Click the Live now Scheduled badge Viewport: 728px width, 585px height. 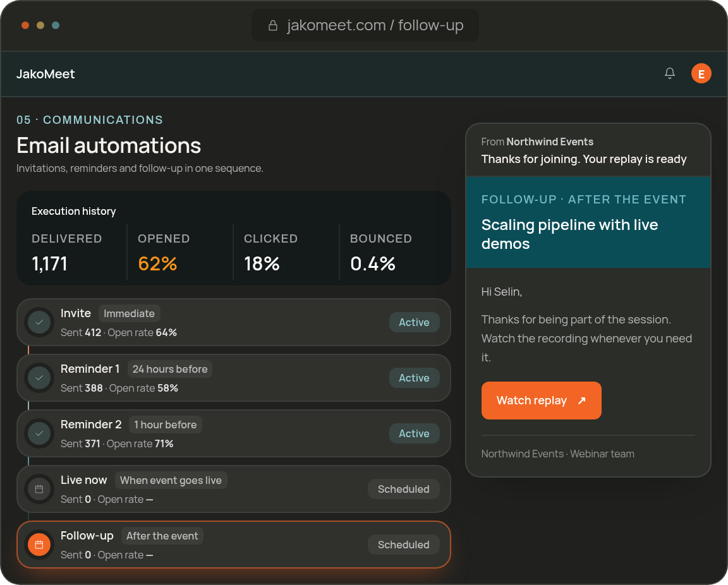click(403, 489)
